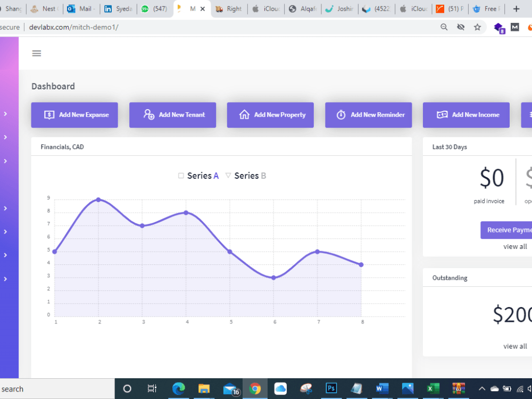The image size is (532, 399).
Task: Switch to the Mail Outlook tab
Action: [x=81, y=9]
